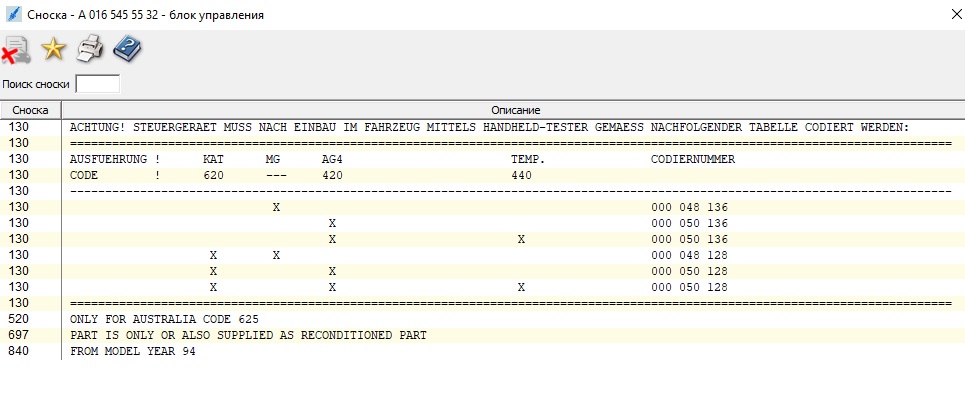Image resolution: width=965 pixels, height=403 pixels.
Task: Click footnote number 697 in Сноска column
Action: coord(19,335)
